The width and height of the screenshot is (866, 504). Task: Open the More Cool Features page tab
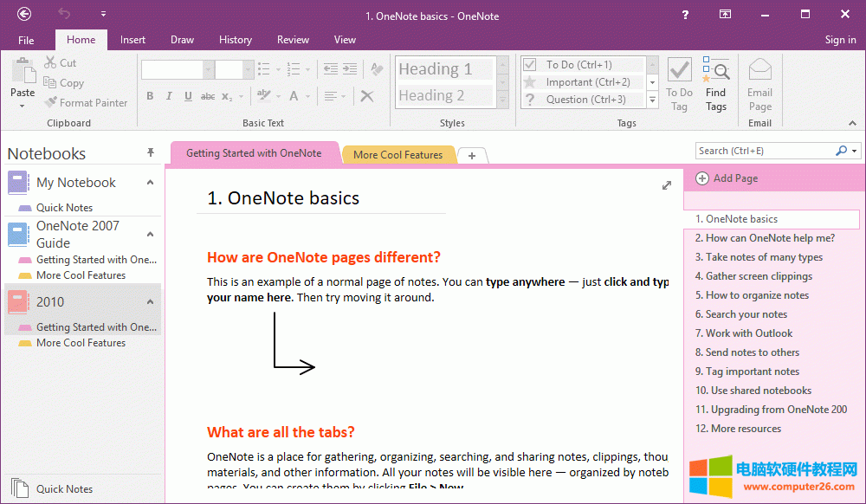[397, 154]
